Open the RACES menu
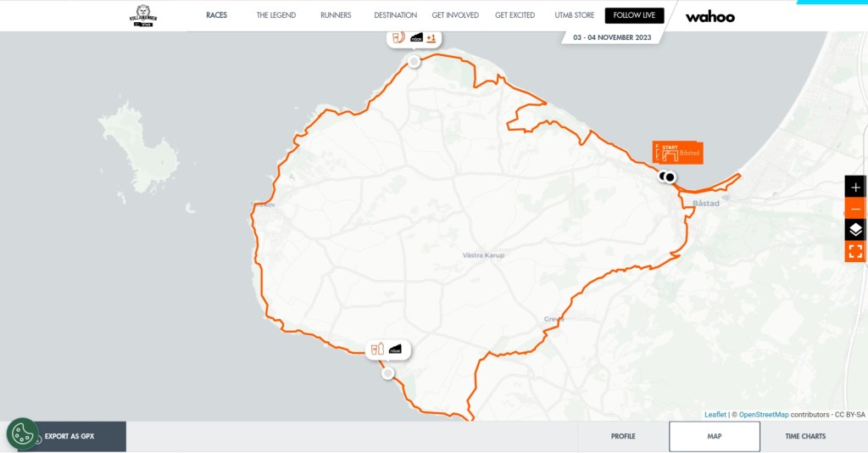 (x=216, y=15)
